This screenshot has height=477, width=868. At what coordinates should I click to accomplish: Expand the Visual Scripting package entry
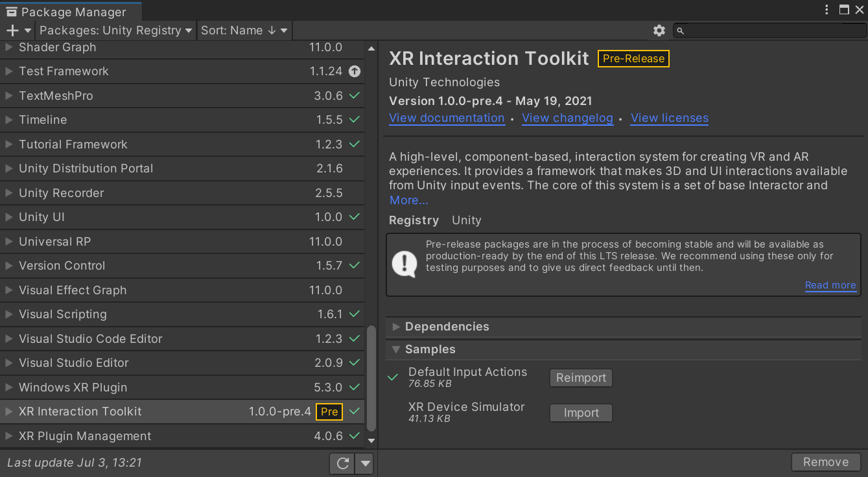point(8,314)
